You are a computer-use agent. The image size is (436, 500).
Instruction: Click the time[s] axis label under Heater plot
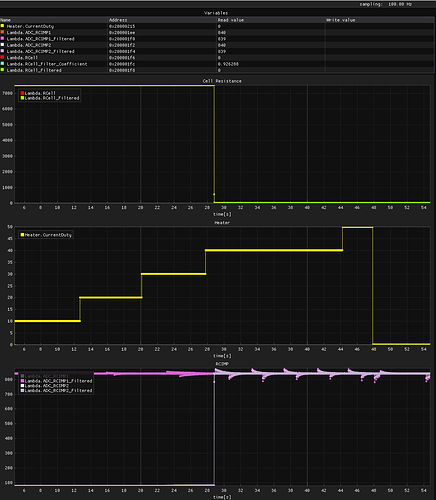click(x=222, y=356)
